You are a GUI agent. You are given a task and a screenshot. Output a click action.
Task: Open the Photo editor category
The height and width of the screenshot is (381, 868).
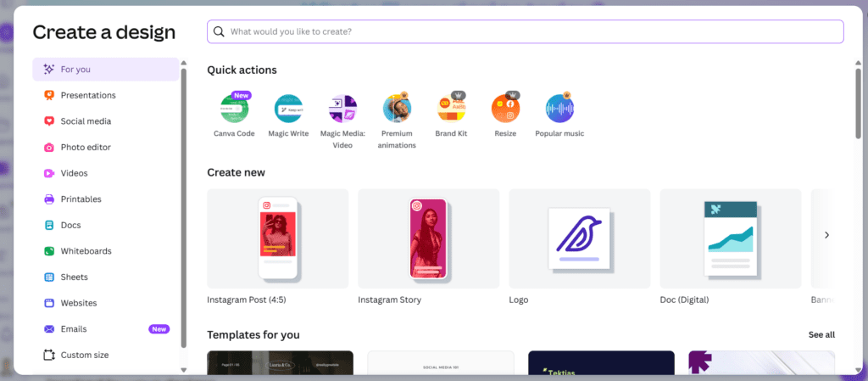pos(86,148)
